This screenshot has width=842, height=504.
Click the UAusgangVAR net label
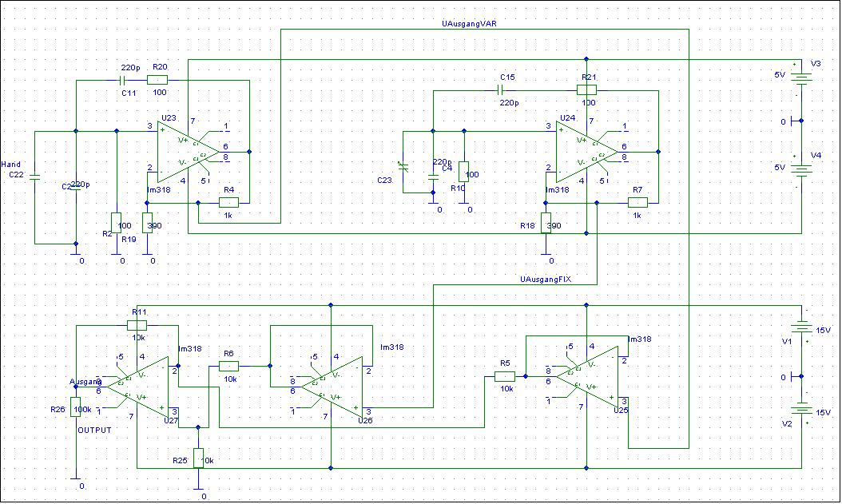470,24
